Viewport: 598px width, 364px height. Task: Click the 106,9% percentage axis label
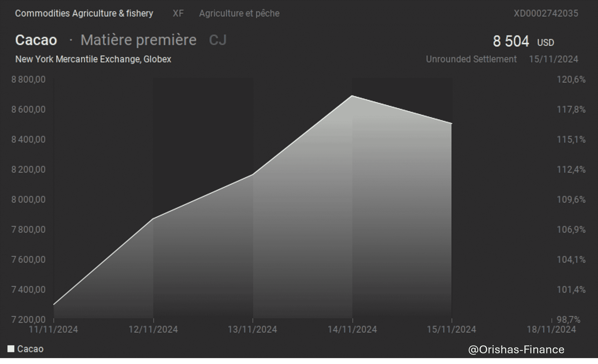click(x=571, y=229)
